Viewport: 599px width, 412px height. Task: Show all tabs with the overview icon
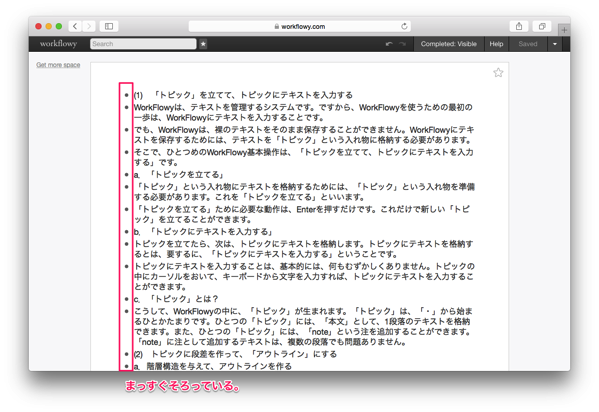point(542,26)
